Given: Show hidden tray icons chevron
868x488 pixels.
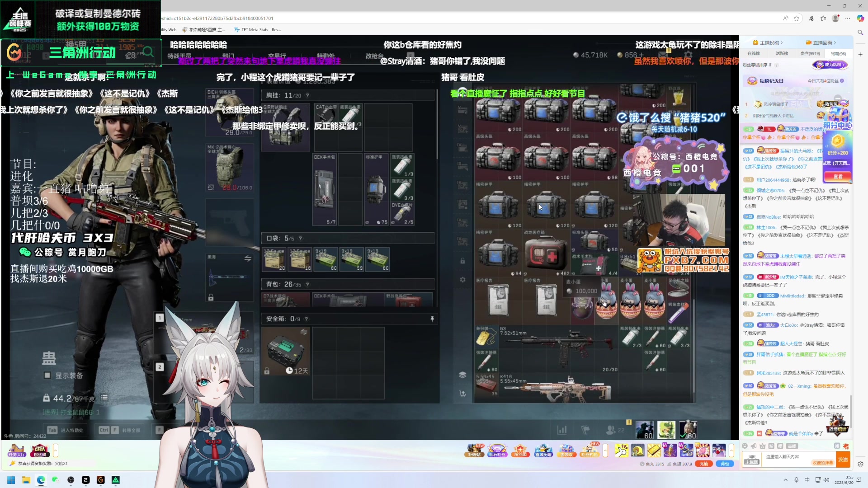Looking at the screenshot, I should click(x=785, y=480).
